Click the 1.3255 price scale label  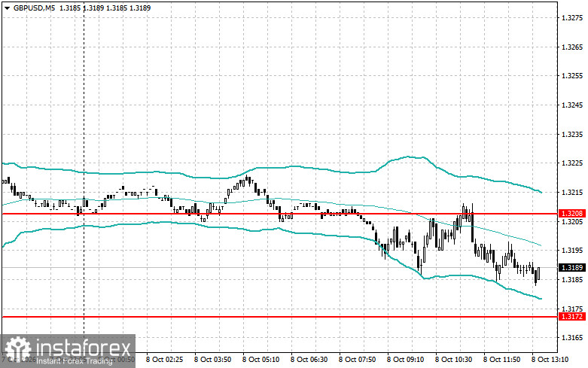click(572, 76)
